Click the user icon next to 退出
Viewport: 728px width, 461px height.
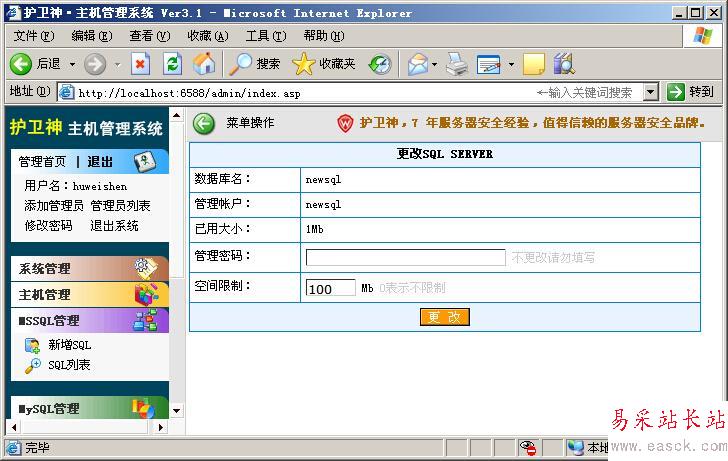coord(145,161)
